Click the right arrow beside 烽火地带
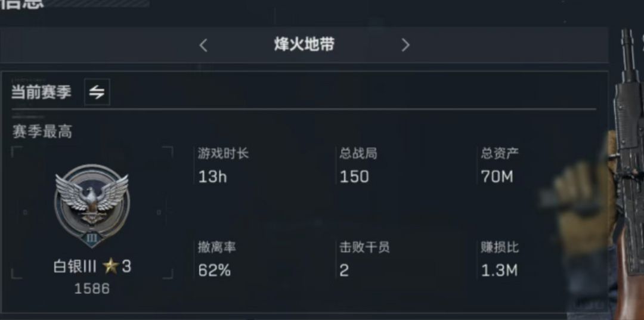644x320 pixels. click(x=405, y=45)
